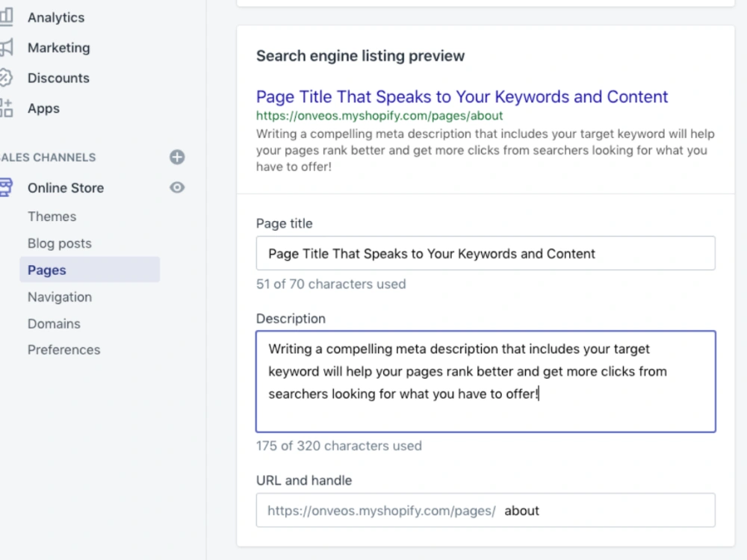The height and width of the screenshot is (560, 747).
Task: Open the Discounts menu item
Action: (x=58, y=78)
